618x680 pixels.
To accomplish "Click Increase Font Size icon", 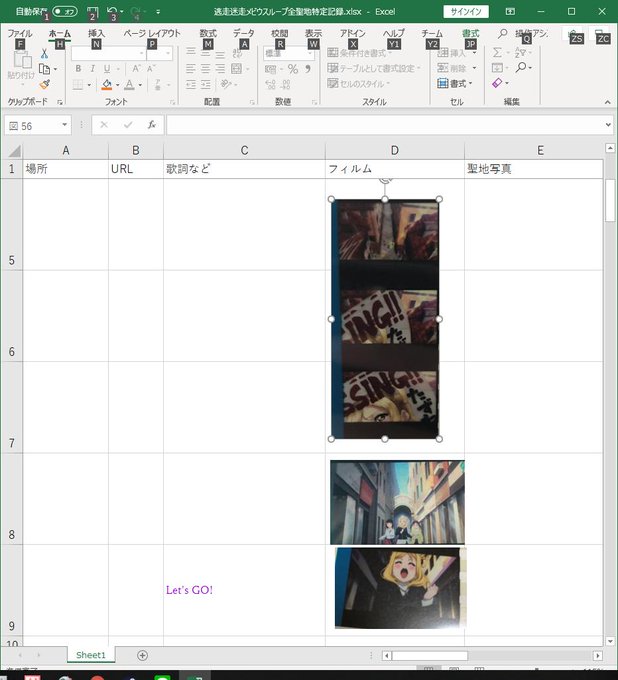I will coord(136,69).
